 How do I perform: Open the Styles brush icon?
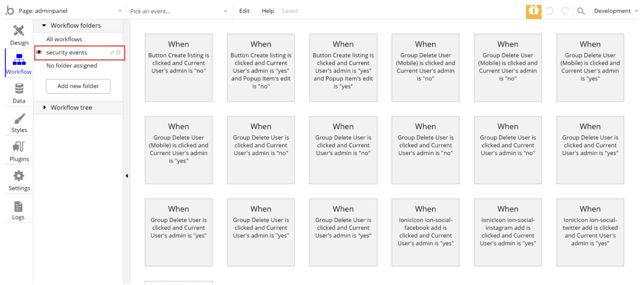(x=19, y=119)
